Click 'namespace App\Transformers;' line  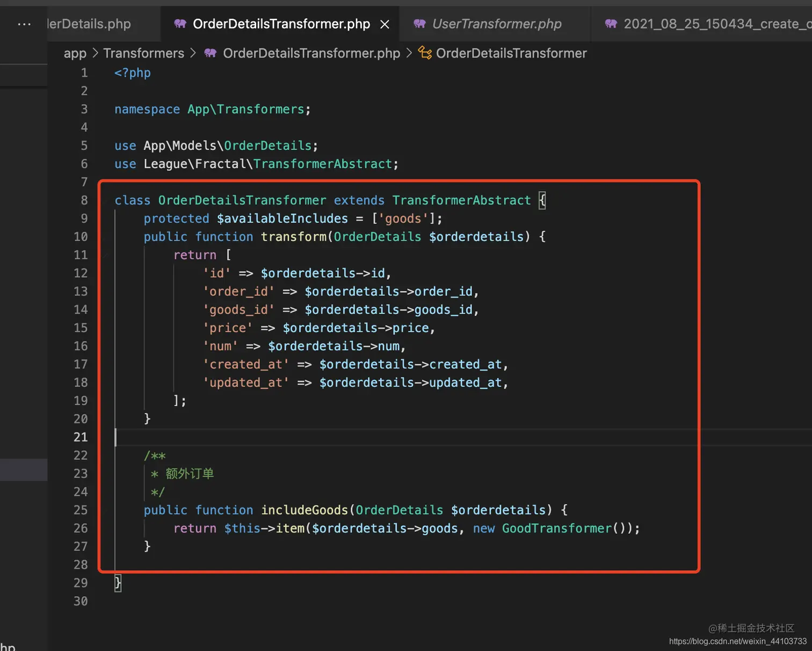[x=213, y=110]
